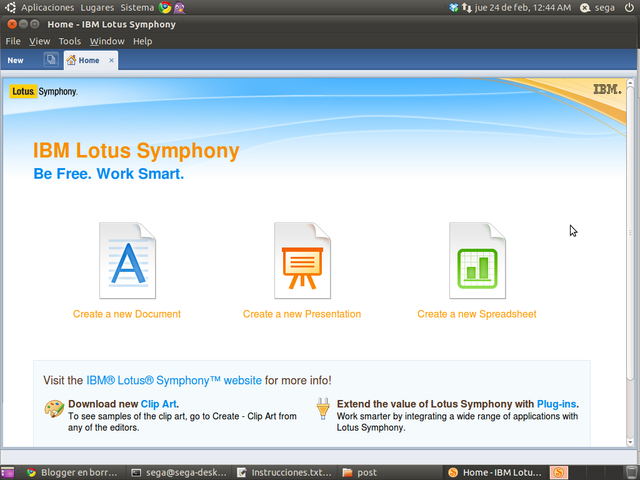Click the orange Symphony tray icon
640x480 pixels.
[x=559, y=473]
